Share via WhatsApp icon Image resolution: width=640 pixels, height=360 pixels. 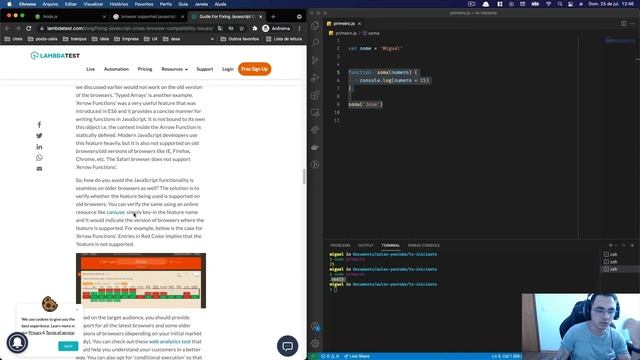(x=39, y=158)
